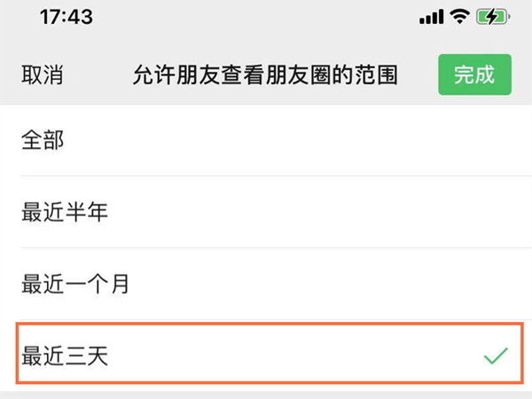Tap the 全部 label text

[43, 140]
